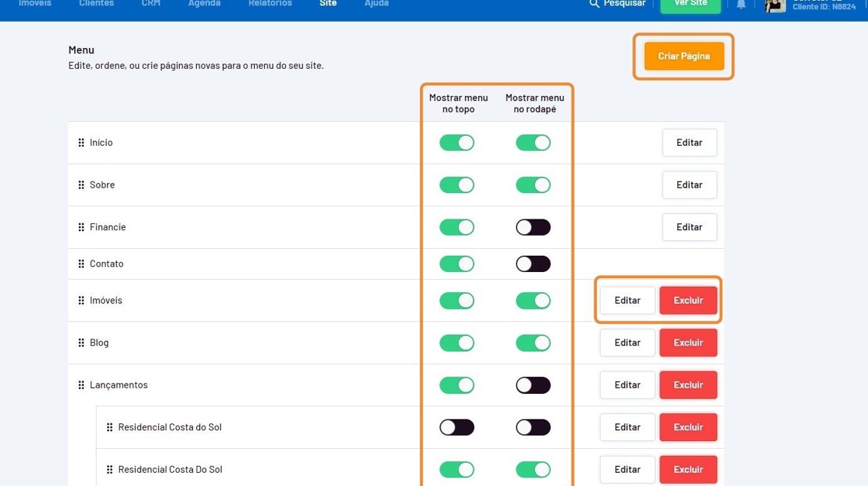Click Excluir for the Imóveis page
Viewport: 868px width, 486px height.
pyautogui.click(x=687, y=301)
